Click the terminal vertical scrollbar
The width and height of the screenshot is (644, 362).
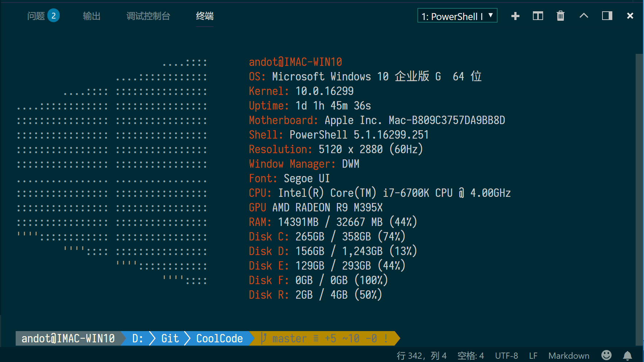[x=639, y=199]
